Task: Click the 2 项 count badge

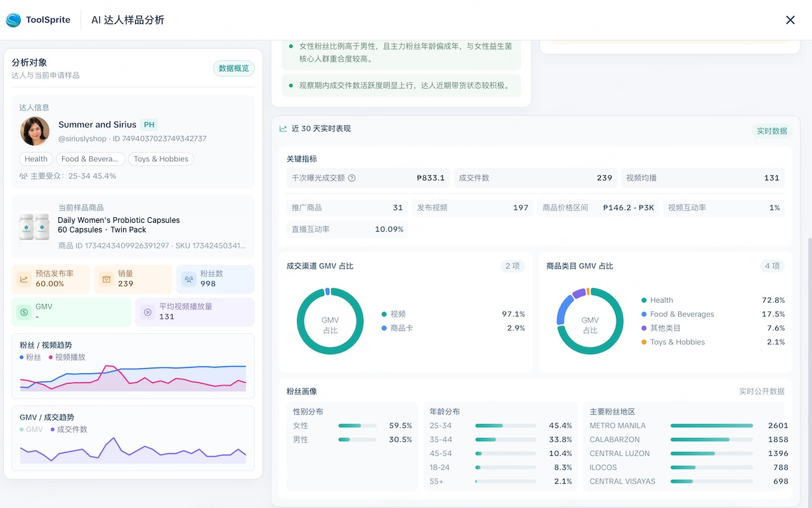Action: (x=513, y=266)
